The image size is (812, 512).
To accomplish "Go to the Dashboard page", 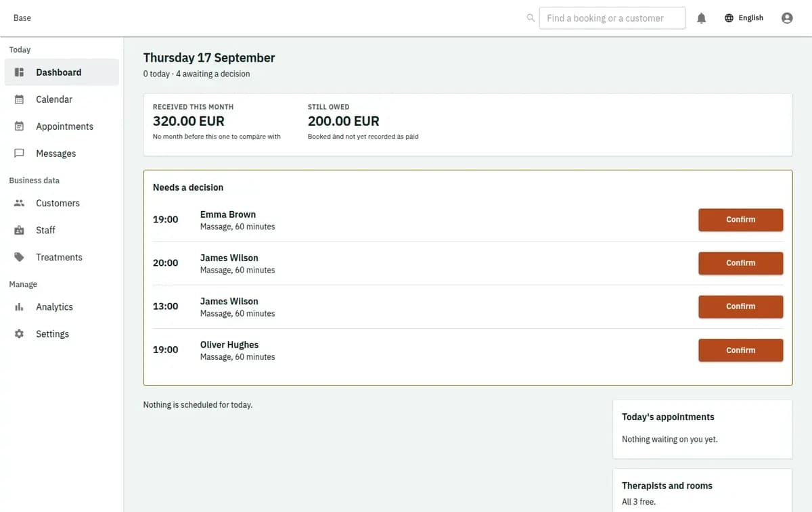I will click(x=62, y=72).
